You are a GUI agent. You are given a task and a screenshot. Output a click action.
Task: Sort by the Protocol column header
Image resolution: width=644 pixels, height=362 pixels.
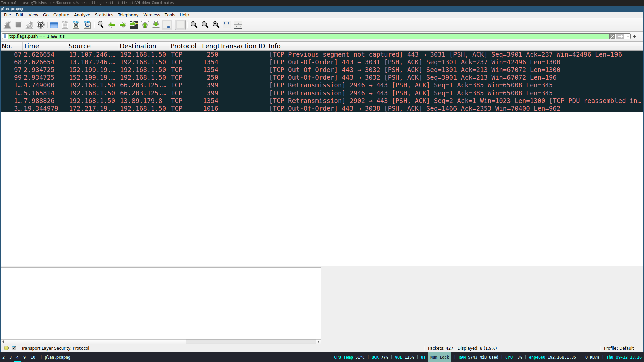[x=185, y=46]
